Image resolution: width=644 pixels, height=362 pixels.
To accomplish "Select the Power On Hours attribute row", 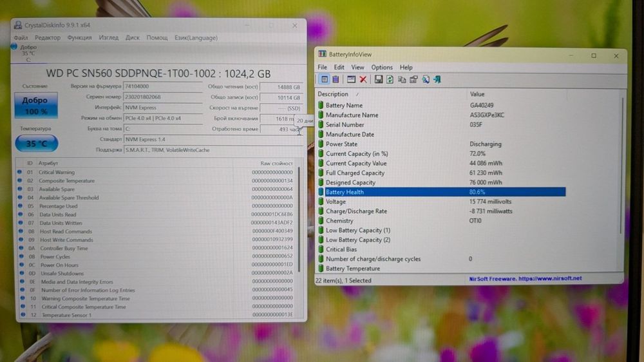I will [157, 265].
